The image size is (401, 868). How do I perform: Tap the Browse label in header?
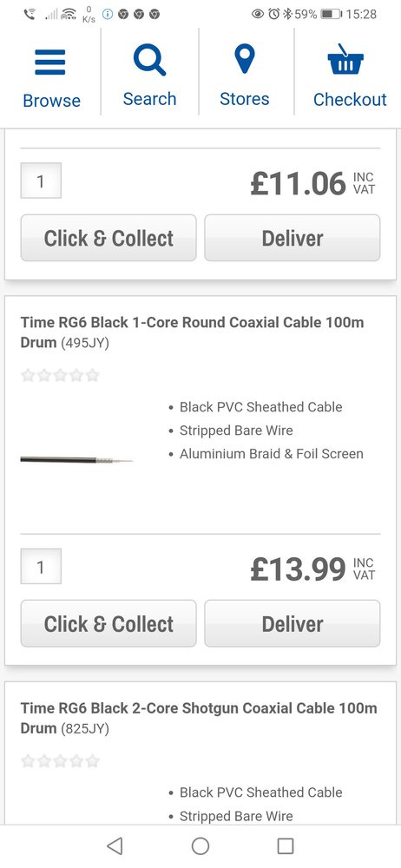point(51,100)
